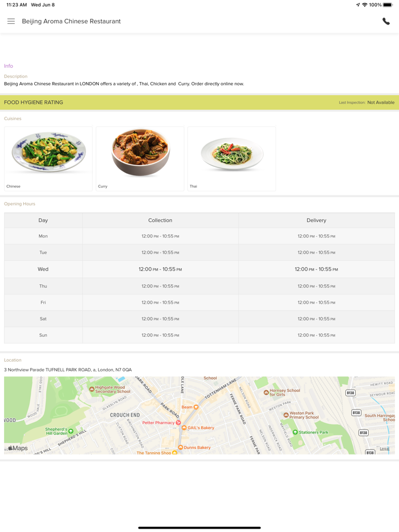Viewport: 399px width, 532px height.
Task: Select the Info tab label
Action: pyautogui.click(x=9, y=66)
